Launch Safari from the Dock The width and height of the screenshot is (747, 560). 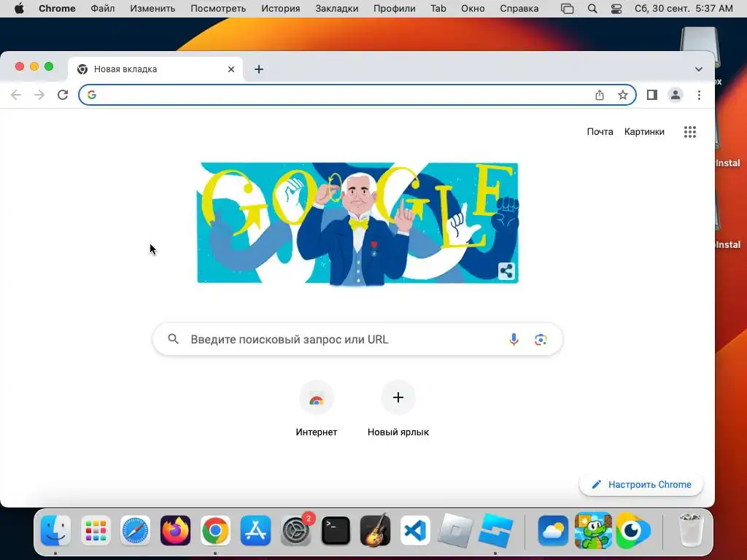point(135,530)
